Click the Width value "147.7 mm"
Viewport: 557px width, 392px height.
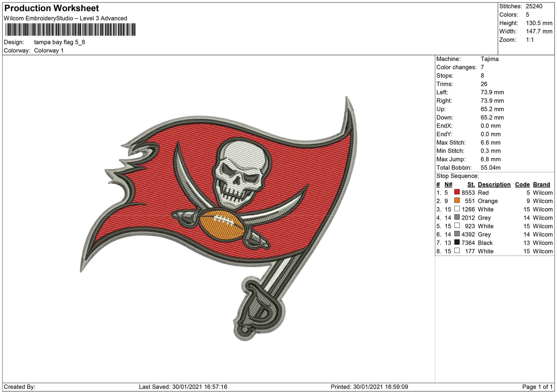(539, 32)
